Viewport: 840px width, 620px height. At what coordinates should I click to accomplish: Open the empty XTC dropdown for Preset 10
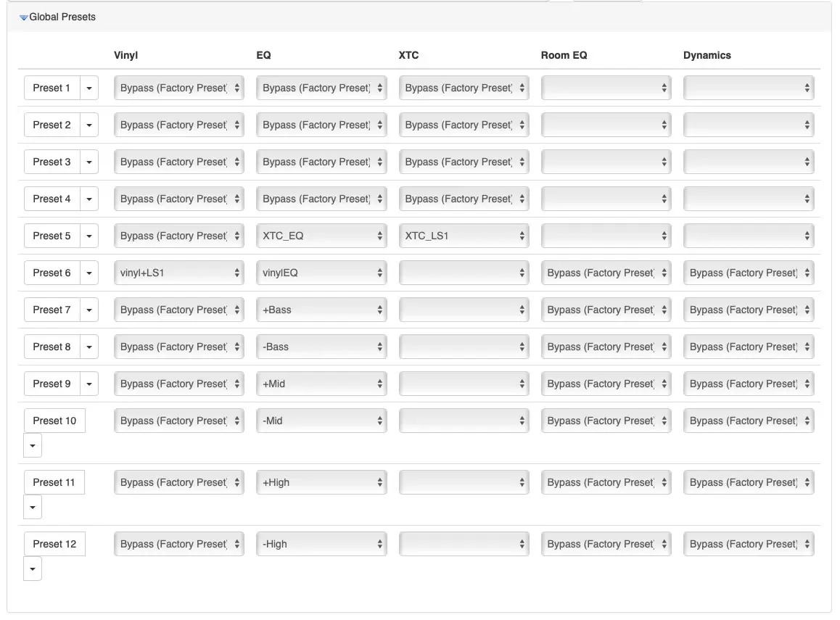(464, 421)
